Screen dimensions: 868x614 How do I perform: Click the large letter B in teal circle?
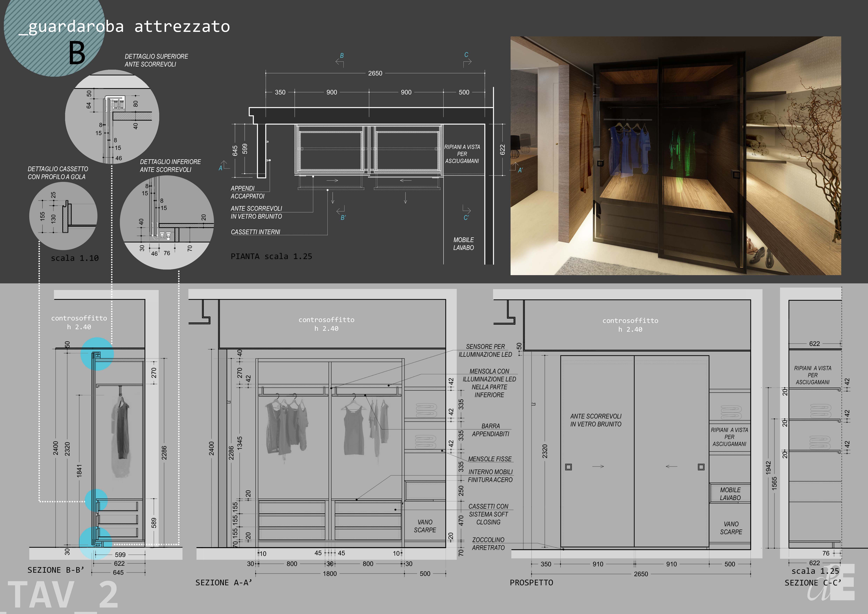point(77,53)
